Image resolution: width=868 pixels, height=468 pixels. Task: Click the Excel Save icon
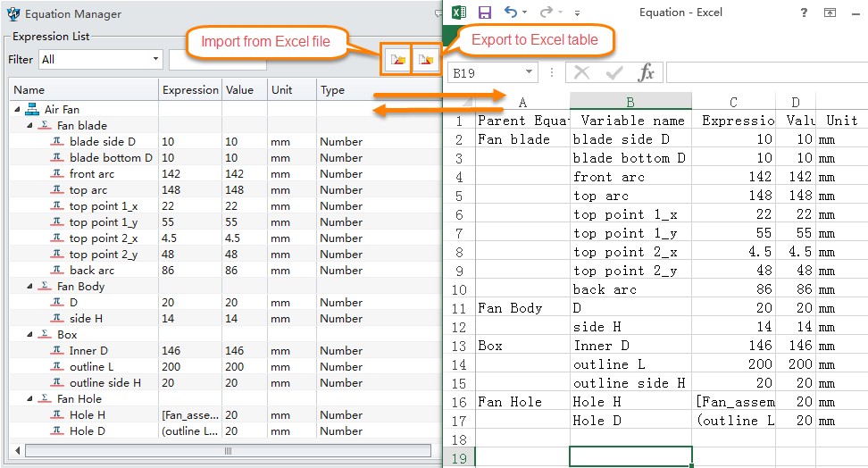click(485, 13)
